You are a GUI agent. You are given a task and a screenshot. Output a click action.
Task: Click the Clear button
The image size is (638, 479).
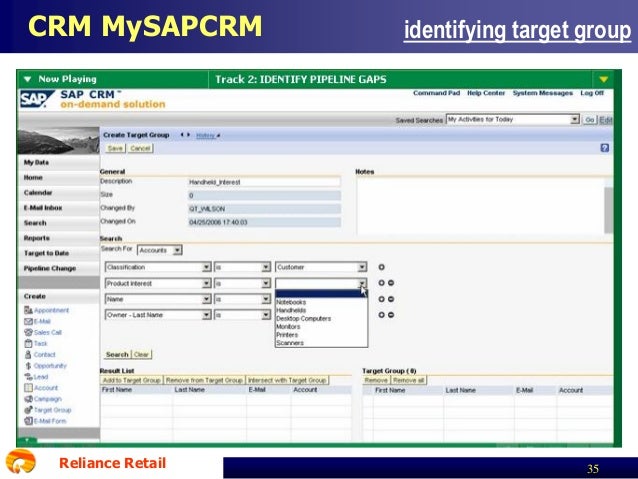141,354
